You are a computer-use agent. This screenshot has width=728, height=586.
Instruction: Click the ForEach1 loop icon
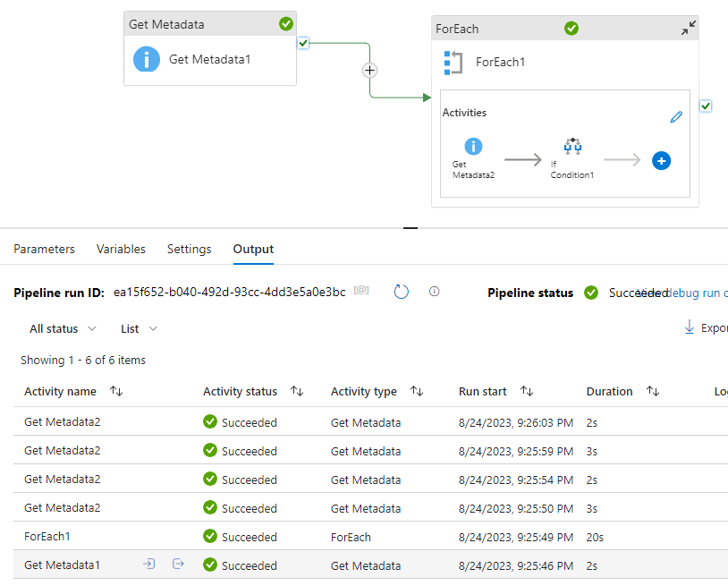[453, 63]
